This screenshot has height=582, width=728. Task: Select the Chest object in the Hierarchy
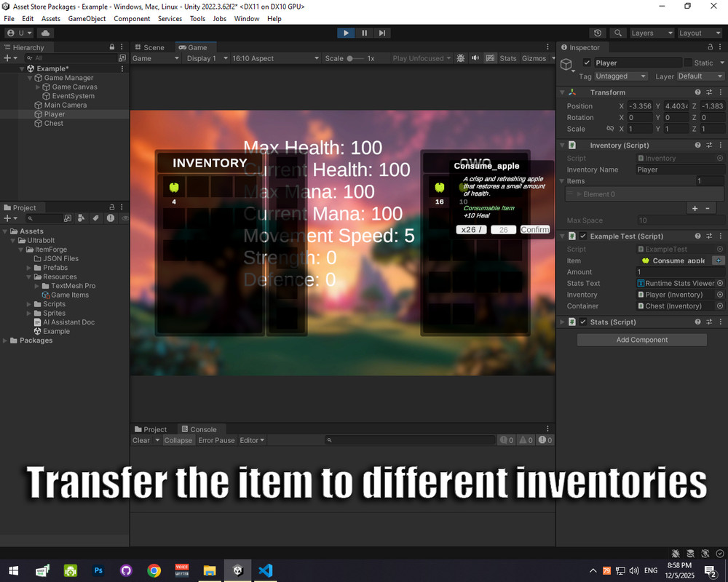click(x=52, y=123)
